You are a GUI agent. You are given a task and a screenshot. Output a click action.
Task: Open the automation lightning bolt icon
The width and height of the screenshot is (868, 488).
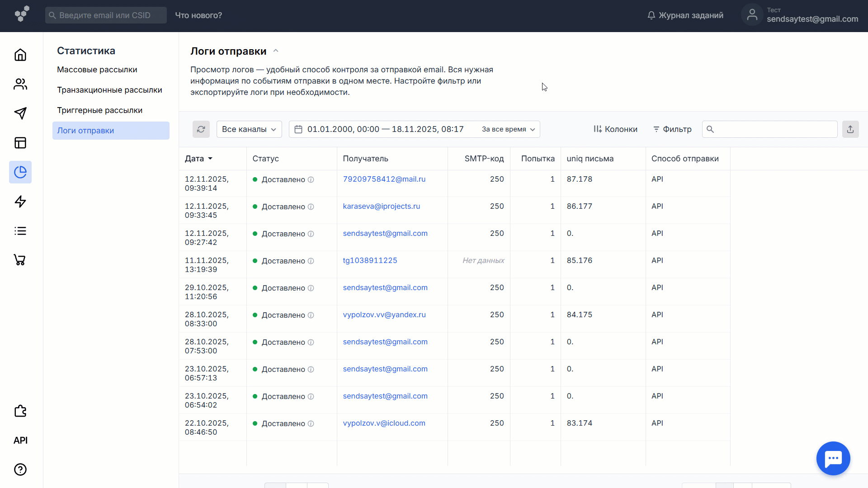20,202
